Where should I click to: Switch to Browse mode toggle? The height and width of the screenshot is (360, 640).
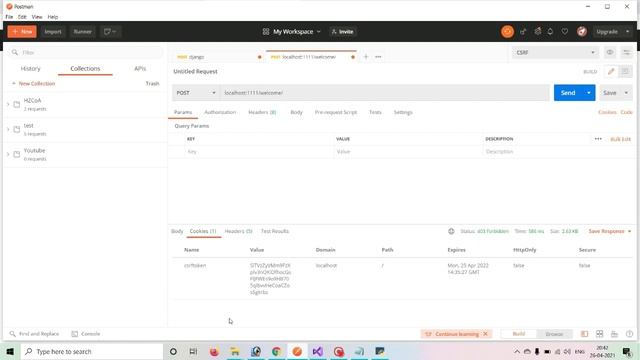(x=554, y=334)
